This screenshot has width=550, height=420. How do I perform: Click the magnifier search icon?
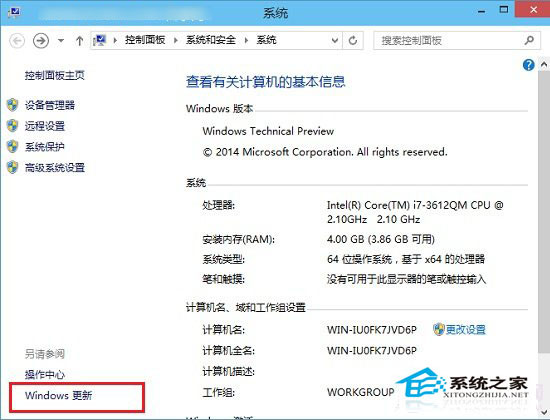[x=529, y=40]
